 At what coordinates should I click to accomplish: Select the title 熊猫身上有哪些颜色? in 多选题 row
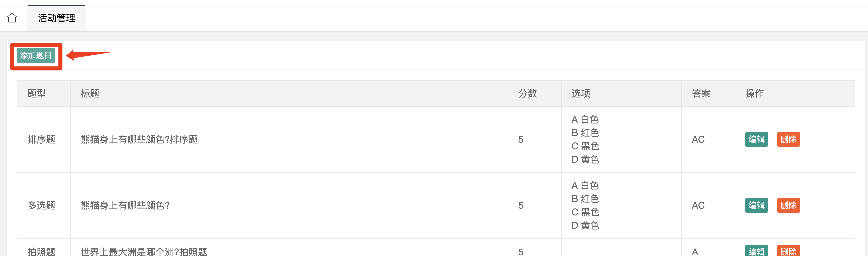(x=125, y=205)
